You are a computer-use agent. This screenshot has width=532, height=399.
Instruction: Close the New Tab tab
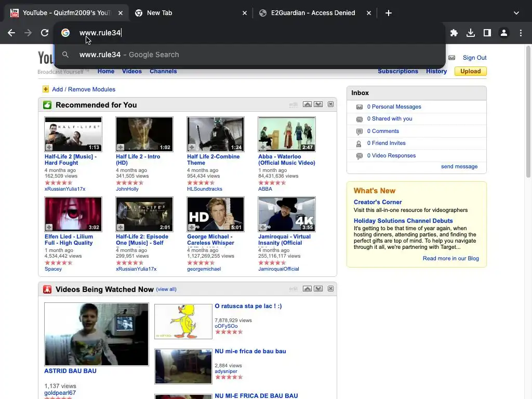[245, 13]
